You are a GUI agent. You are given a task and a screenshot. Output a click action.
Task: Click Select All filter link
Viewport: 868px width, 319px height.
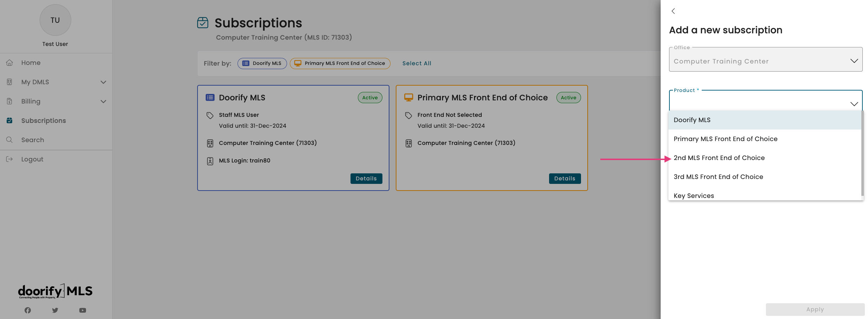416,64
